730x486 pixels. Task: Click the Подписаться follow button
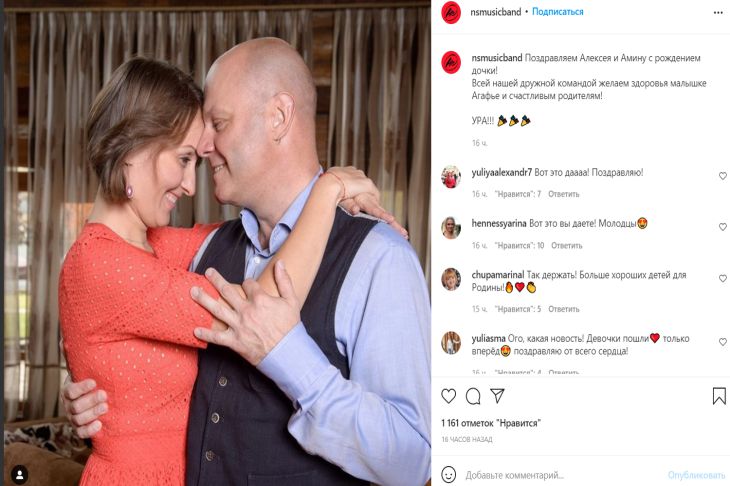tap(557, 12)
